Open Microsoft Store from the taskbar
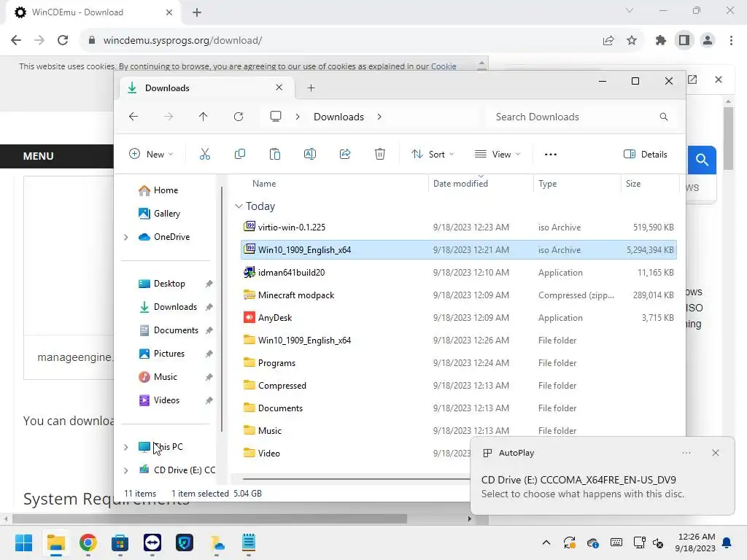Image resolution: width=747 pixels, height=560 pixels. [x=120, y=542]
